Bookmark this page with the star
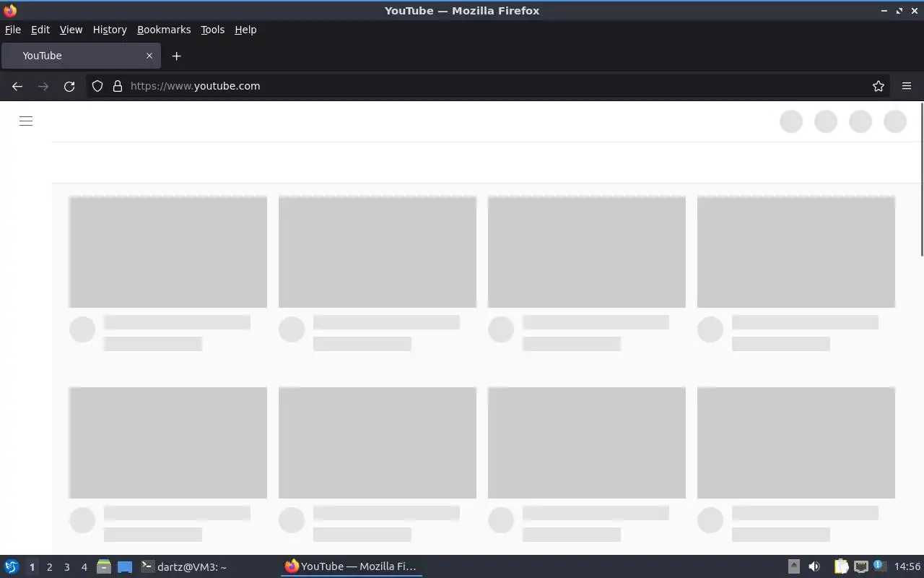 879,86
